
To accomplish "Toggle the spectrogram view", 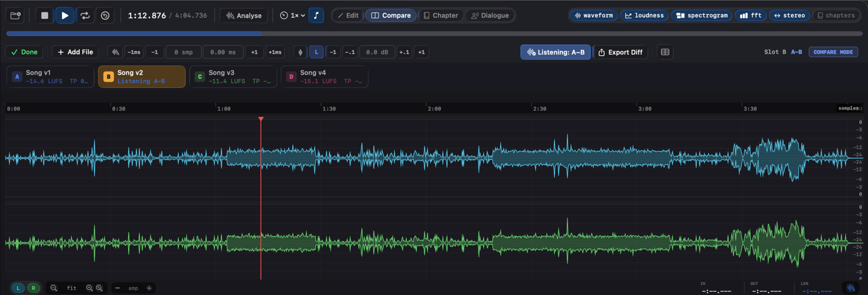I will click(702, 15).
